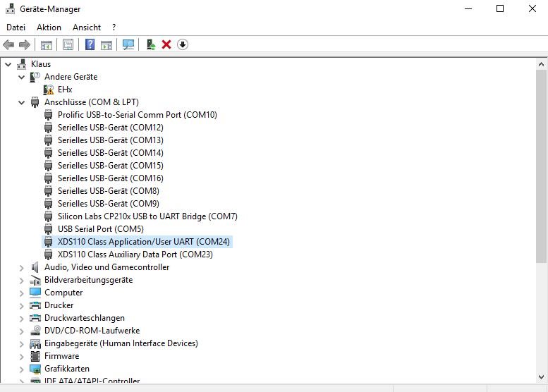The width and height of the screenshot is (548, 392).
Task: Open the Ansicht menu
Action: [87, 27]
